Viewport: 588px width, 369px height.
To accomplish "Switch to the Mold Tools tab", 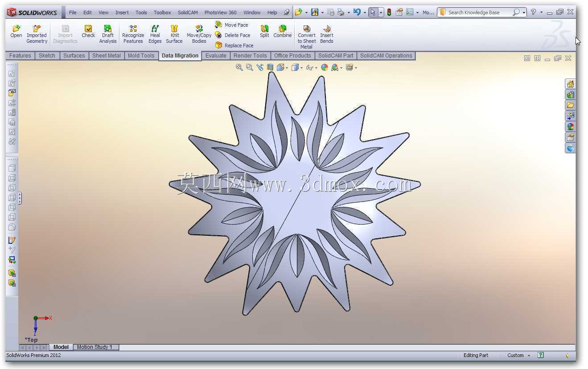I will (141, 56).
